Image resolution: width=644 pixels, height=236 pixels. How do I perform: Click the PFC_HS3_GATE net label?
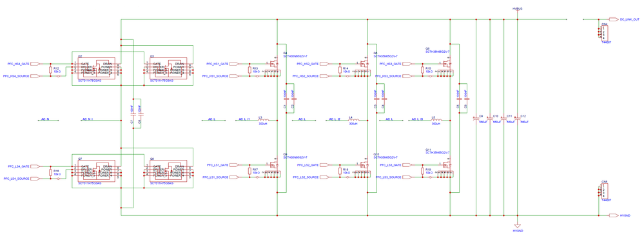(390, 64)
